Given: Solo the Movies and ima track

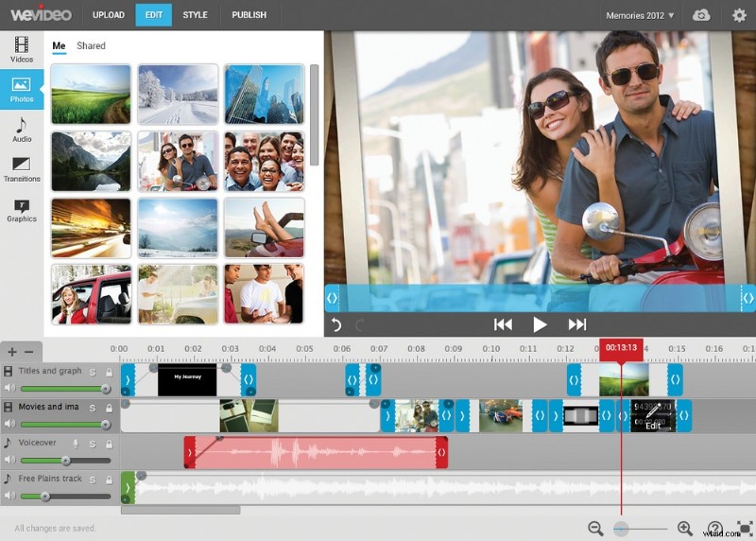Looking at the screenshot, I should [x=93, y=409].
